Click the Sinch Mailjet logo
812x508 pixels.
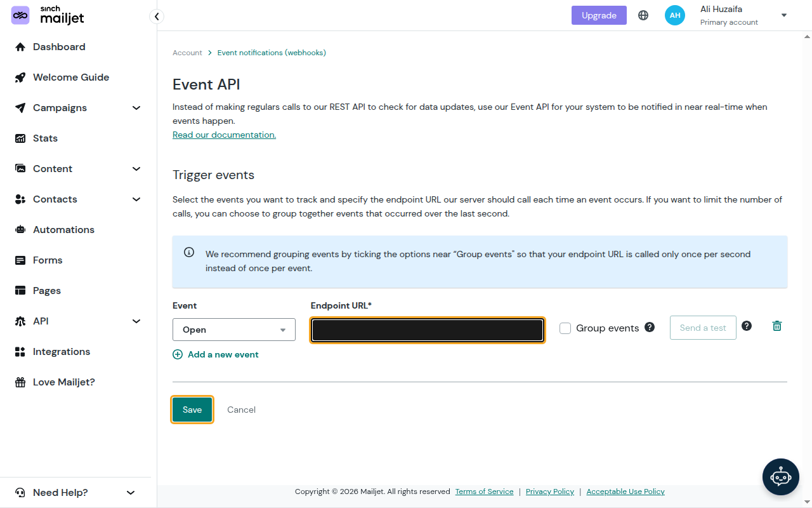(x=48, y=15)
